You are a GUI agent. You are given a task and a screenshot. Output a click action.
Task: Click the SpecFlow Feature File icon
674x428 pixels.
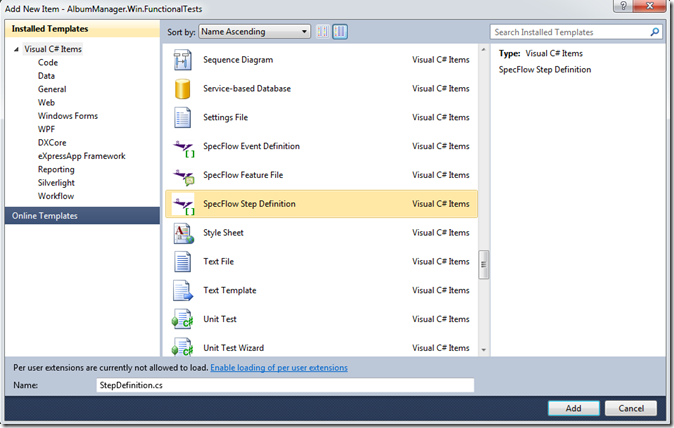184,177
